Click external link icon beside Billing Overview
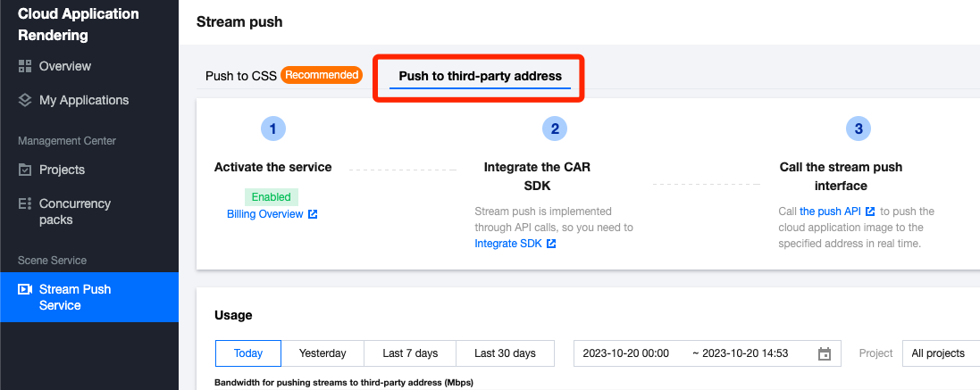The image size is (980, 390). pyautogui.click(x=314, y=214)
